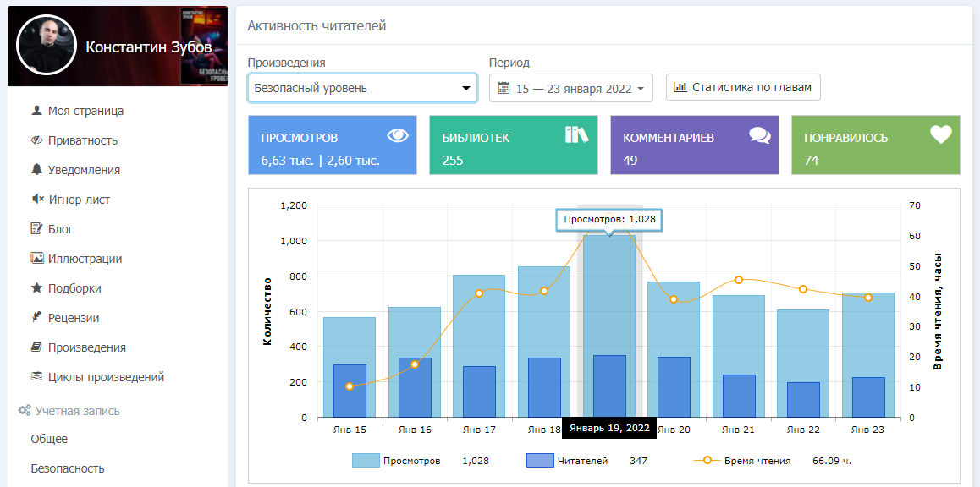
Task: Open the Безопасный уровень works dropdown
Action: point(362,88)
